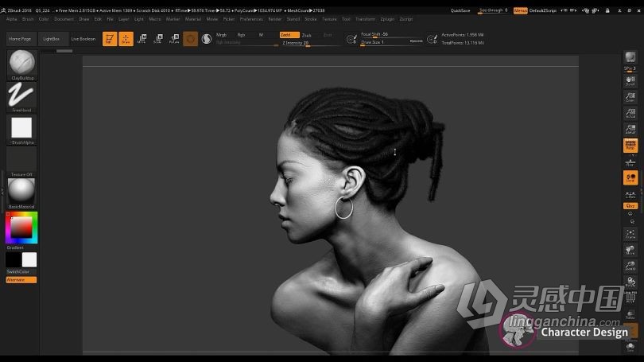Enable Rgb channel

pyautogui.click(x=241, y=35)
